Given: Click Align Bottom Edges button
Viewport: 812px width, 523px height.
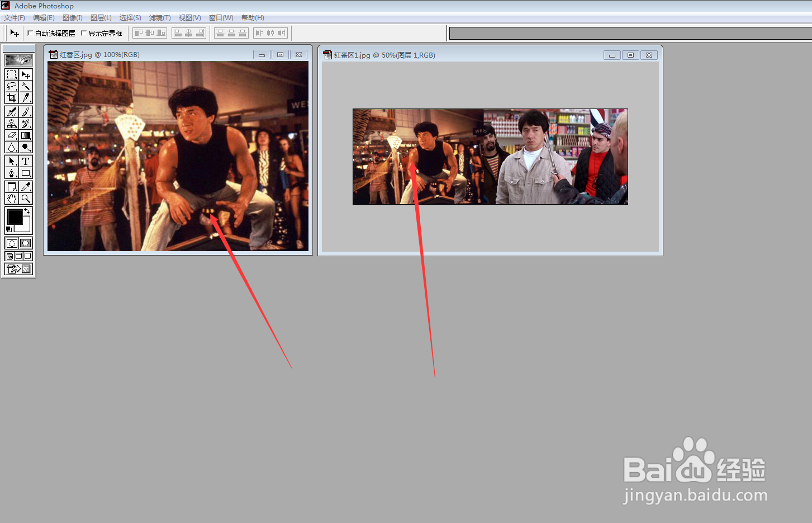Looking at the screenshot, I should 161,33.
